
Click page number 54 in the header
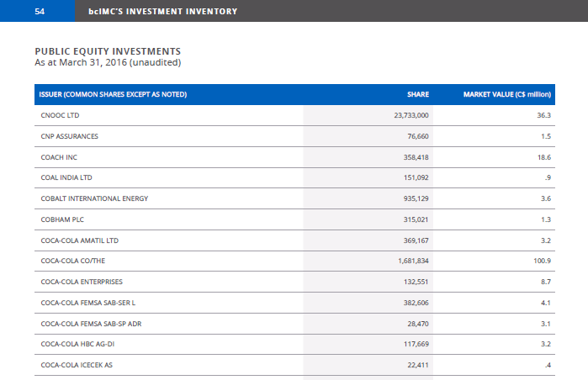click(x=40, y=11)
